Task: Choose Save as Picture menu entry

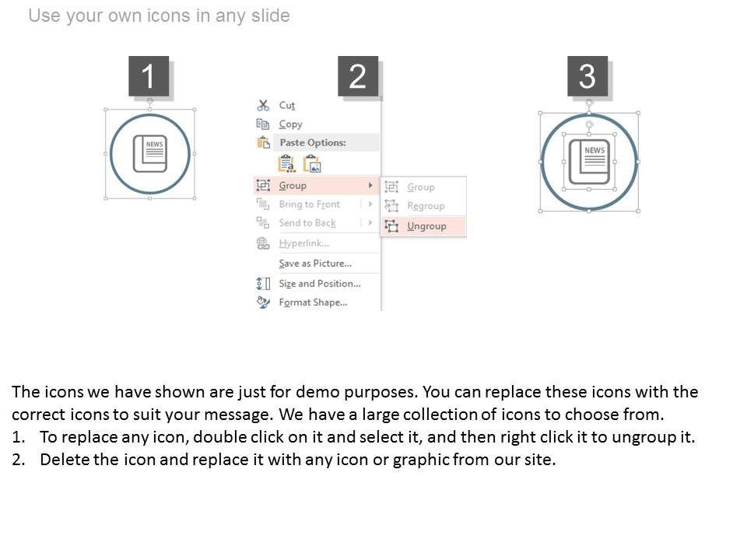Action: click(315, 263)
